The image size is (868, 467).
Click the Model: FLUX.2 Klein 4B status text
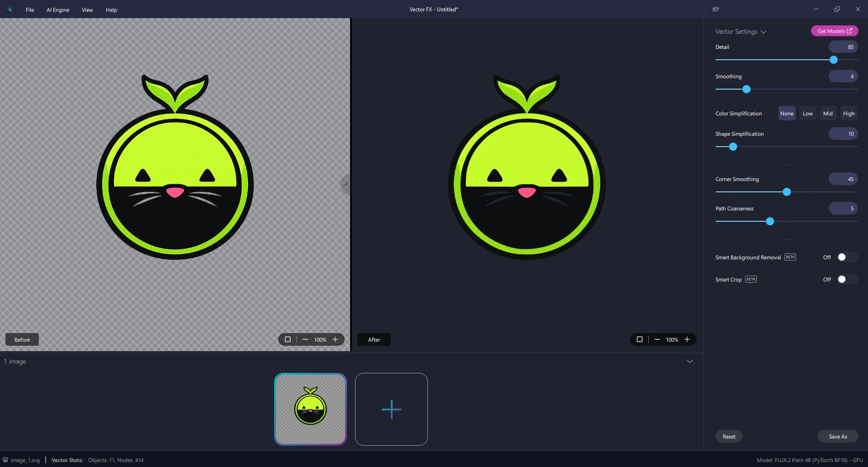click(810, 460)
